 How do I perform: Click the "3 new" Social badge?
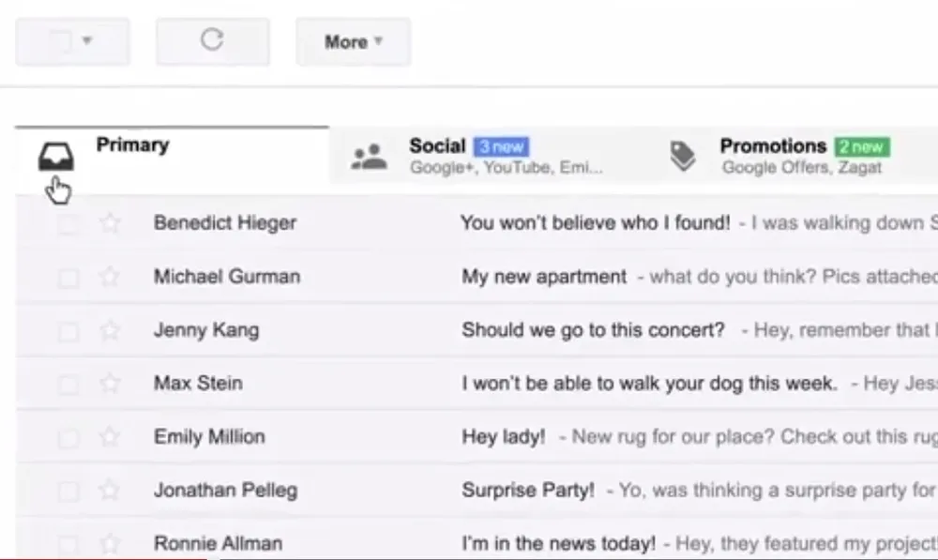coord(501,147)
